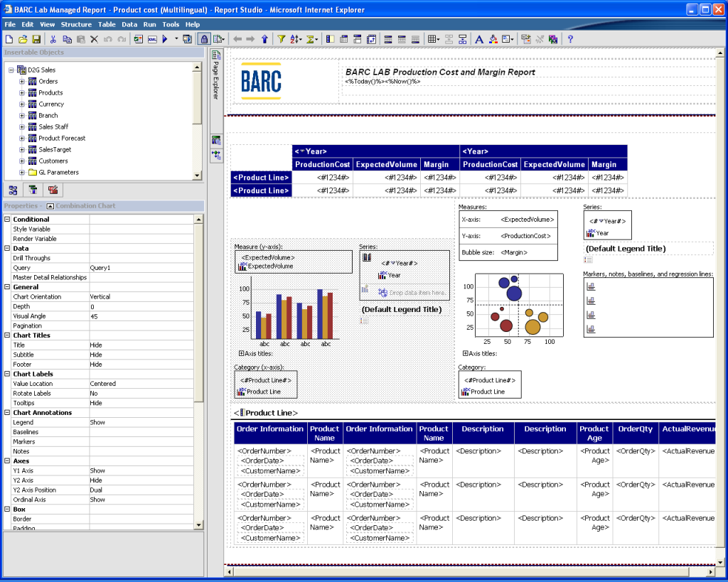
Task: Expand Axis titles under the combination chart
Action: click(x=241, y=353)
